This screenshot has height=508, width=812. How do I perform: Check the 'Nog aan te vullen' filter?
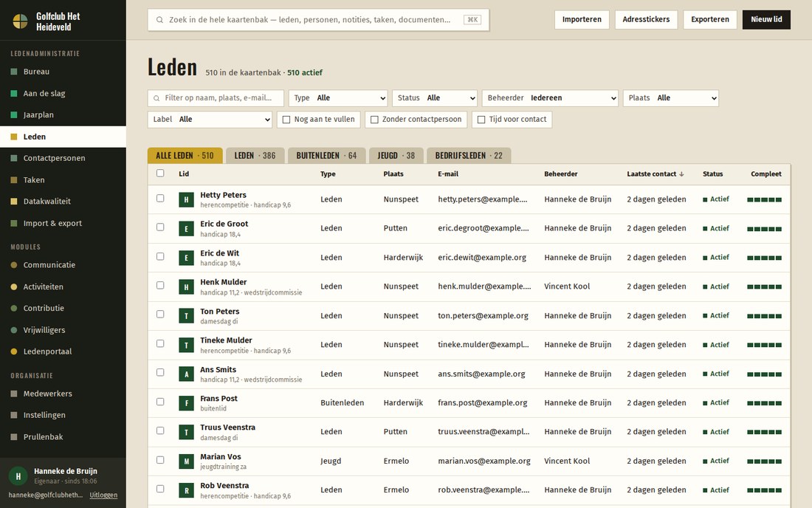286,120
